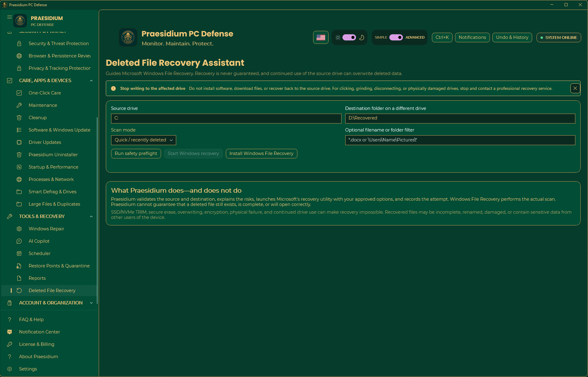The image size is (588, 377).
Task: Click the Privacy & Tracking lock icon
Action: point(19,68)
